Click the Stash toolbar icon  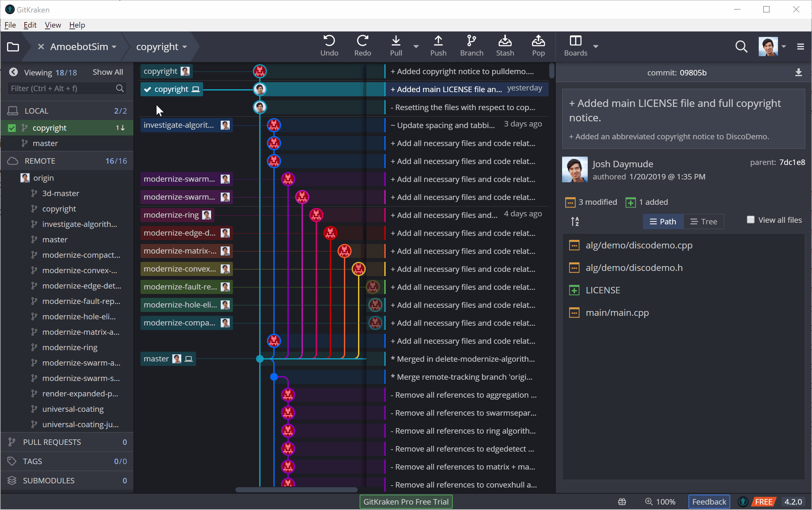[505, 46]
